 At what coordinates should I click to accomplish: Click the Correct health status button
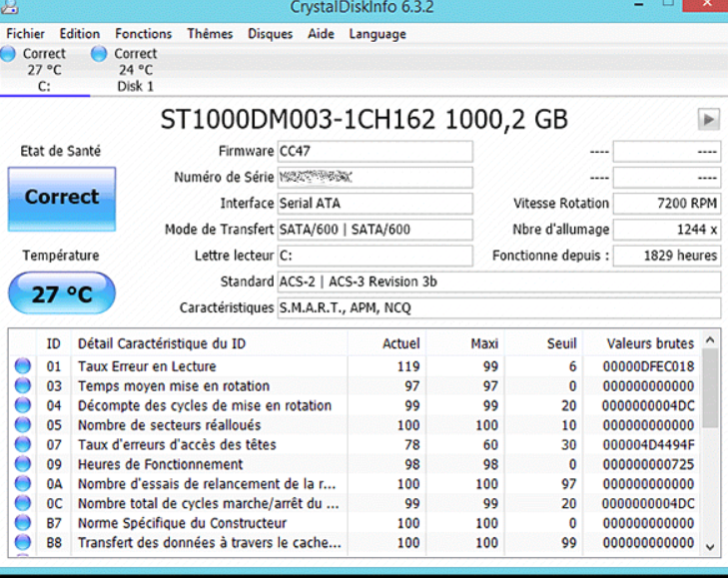coord(62,199)
